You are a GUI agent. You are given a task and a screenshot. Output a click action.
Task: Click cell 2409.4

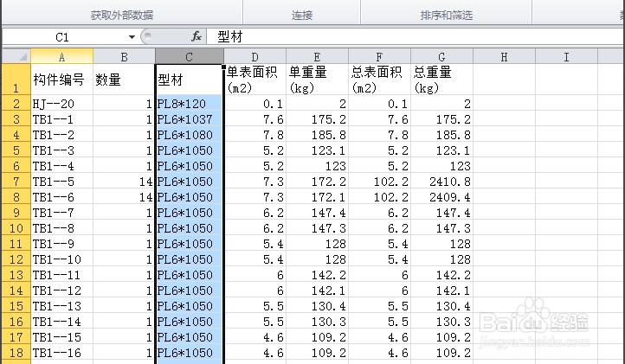point(441,197)
